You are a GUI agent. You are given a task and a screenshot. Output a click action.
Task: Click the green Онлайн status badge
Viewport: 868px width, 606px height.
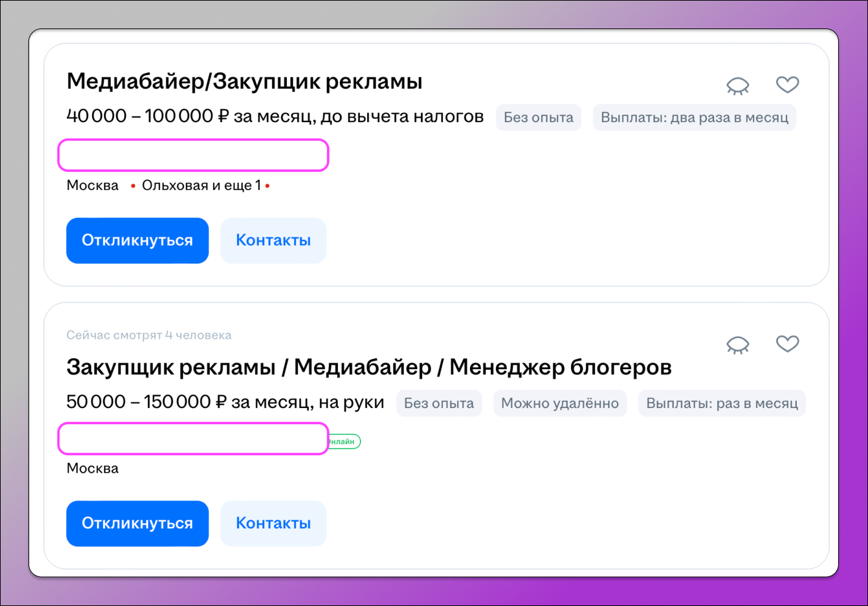click(344, 440)
